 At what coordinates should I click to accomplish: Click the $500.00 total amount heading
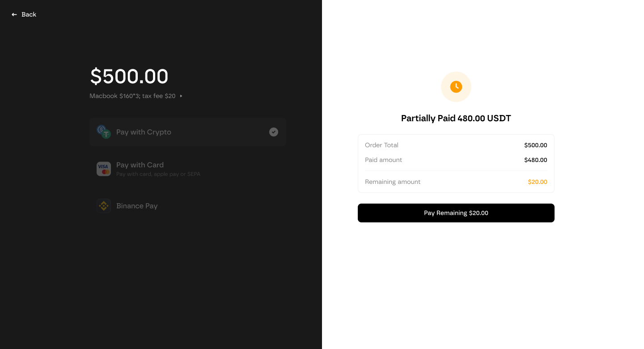(129, 76)
